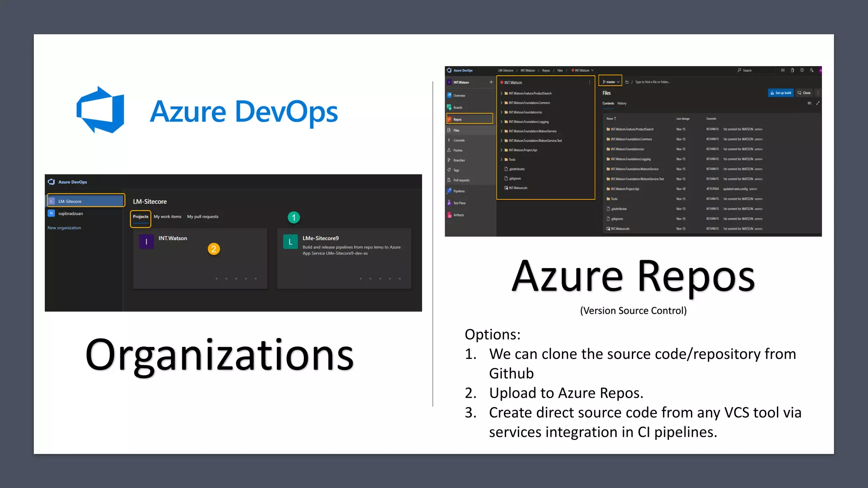
Task: Open the Pipelines section in sidebar
Action: tap(459, 191)
